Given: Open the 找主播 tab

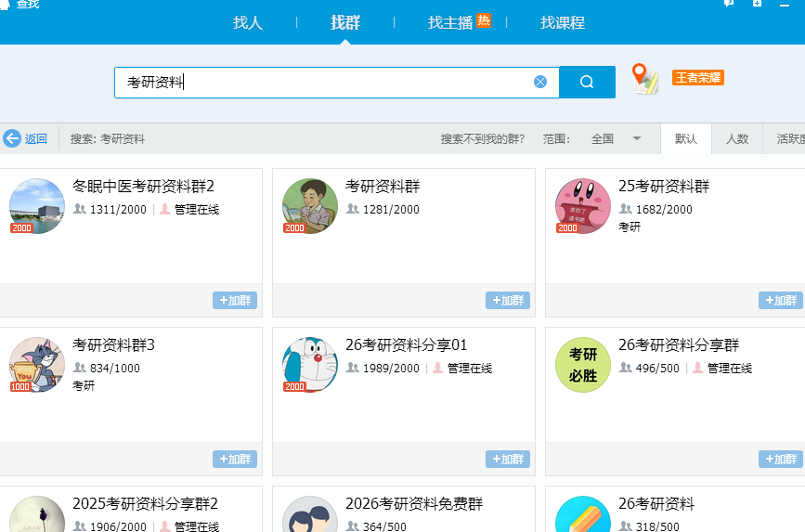Looking at the screenshot, I should click(450, 22).
